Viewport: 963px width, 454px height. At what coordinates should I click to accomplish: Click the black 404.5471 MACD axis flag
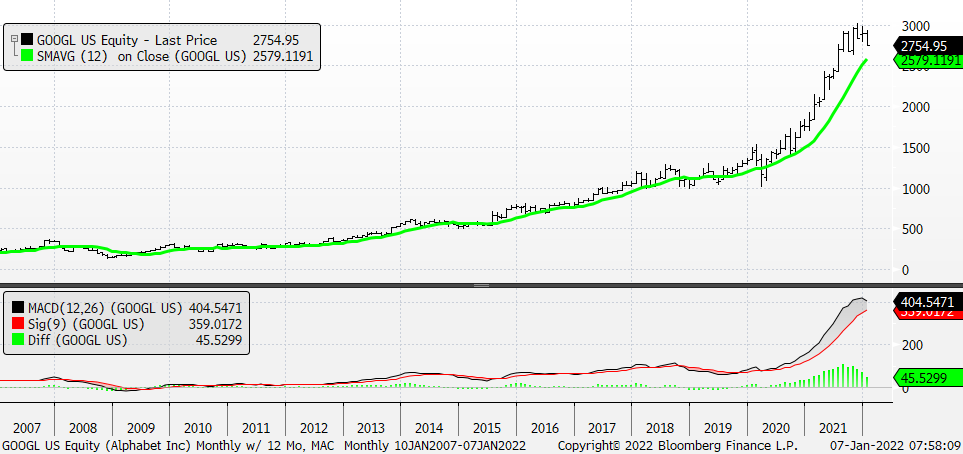click(926, 301)
